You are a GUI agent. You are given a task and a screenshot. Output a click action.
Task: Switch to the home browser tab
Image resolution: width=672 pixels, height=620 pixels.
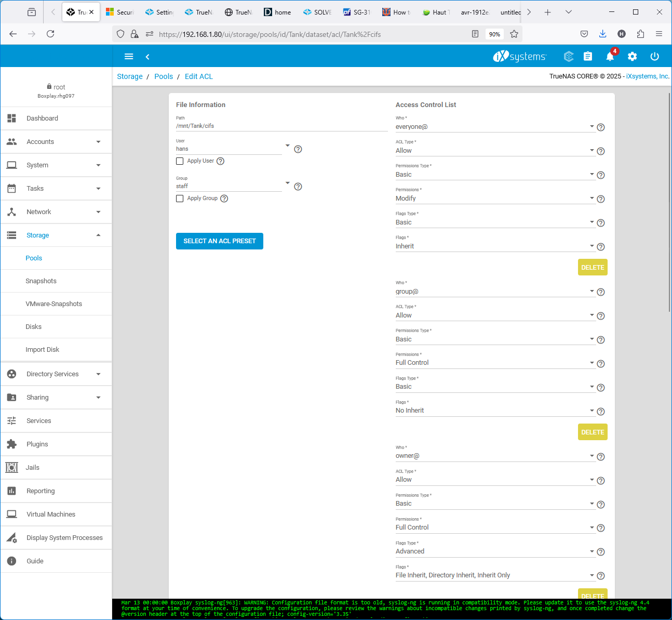coord(278,12)
